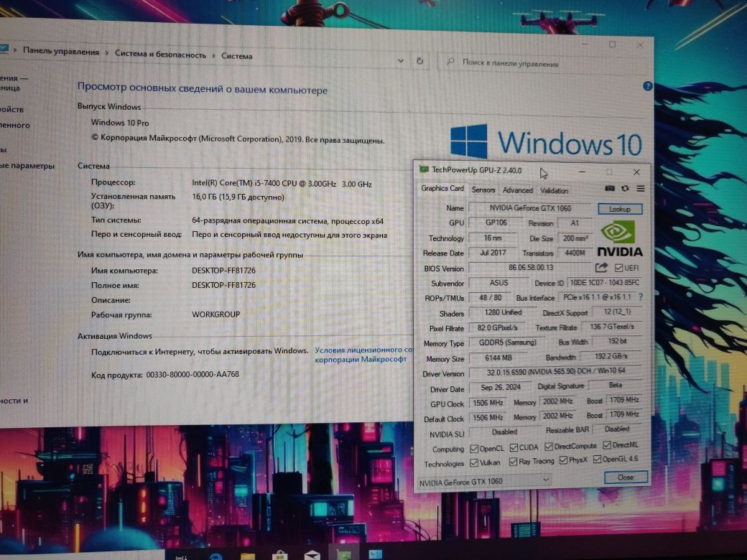Screen dimensions: 747x560
Task: Expand the chevron after Система и безопасность
Action: pyautogui.click(x=213, y=56)
